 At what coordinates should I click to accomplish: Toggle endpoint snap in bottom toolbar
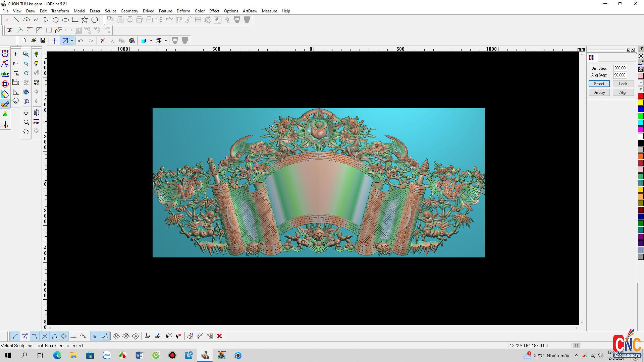click(x=15, y=336)
